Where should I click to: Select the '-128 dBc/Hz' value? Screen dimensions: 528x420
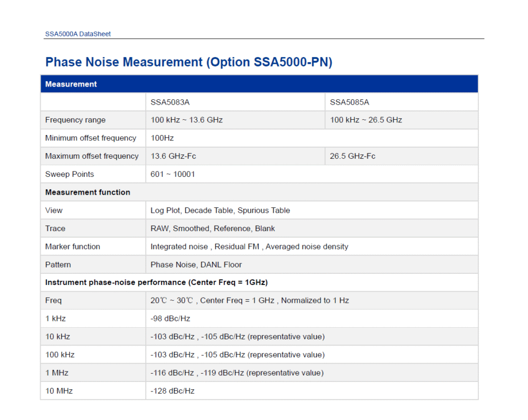pos(173,391)
